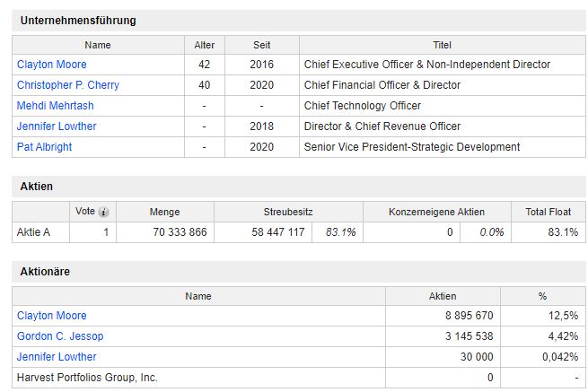This screenshot has width=588, height=392.
Task: Open Christopher P. Cherry's profile link
Action: pyautogui.click(x=68, y=85)
